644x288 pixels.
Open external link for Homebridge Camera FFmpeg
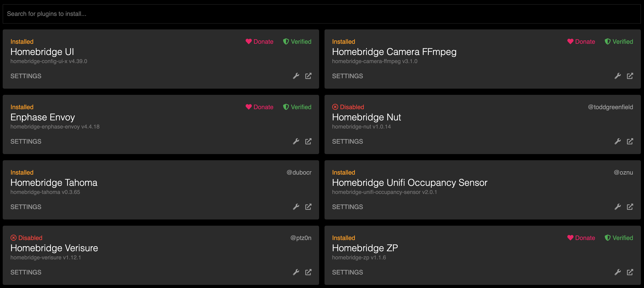(x=630, y=76)
